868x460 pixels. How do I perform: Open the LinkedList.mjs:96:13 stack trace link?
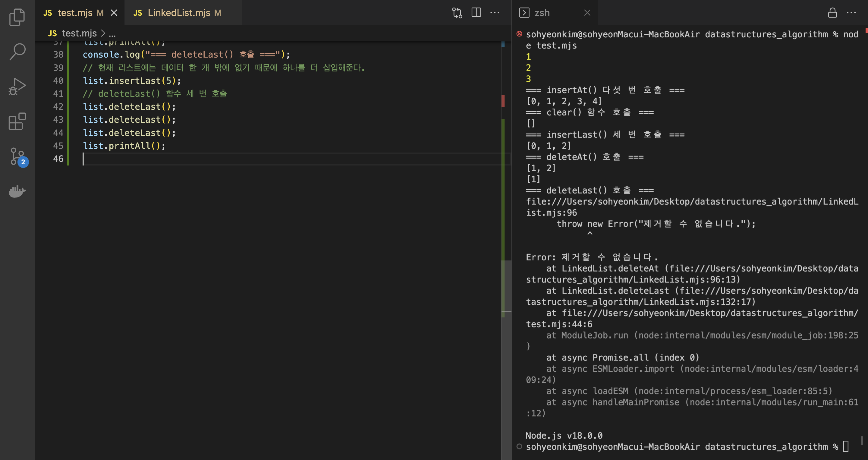tap(693, 274)
